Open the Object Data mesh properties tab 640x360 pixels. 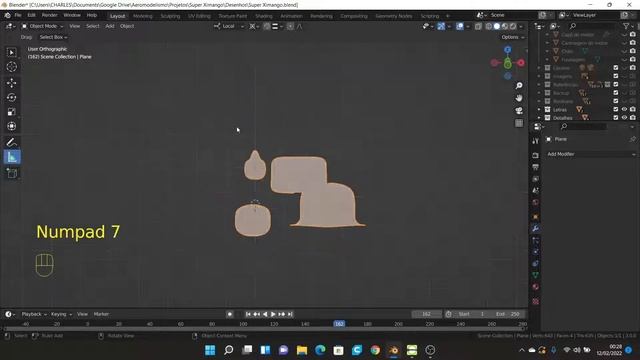click(x=535, y=275)
